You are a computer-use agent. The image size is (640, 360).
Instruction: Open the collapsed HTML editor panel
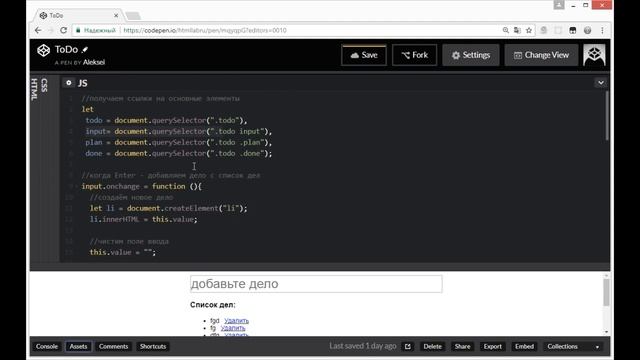[34, 89]
